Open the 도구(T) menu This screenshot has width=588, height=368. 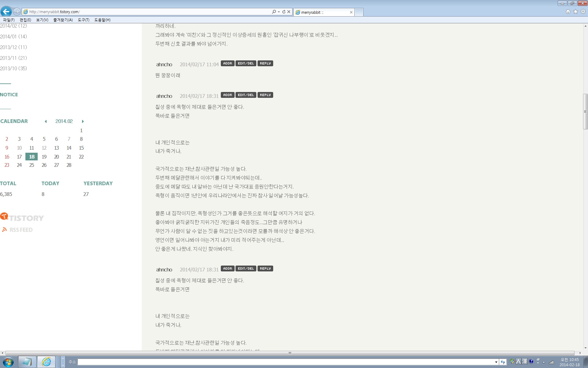tap(83, 20)
